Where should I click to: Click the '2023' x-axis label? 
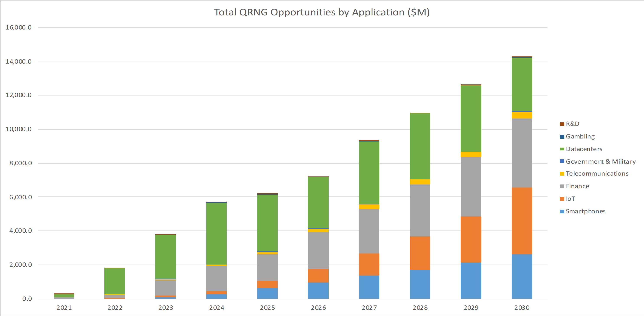(x=166, y=308)
